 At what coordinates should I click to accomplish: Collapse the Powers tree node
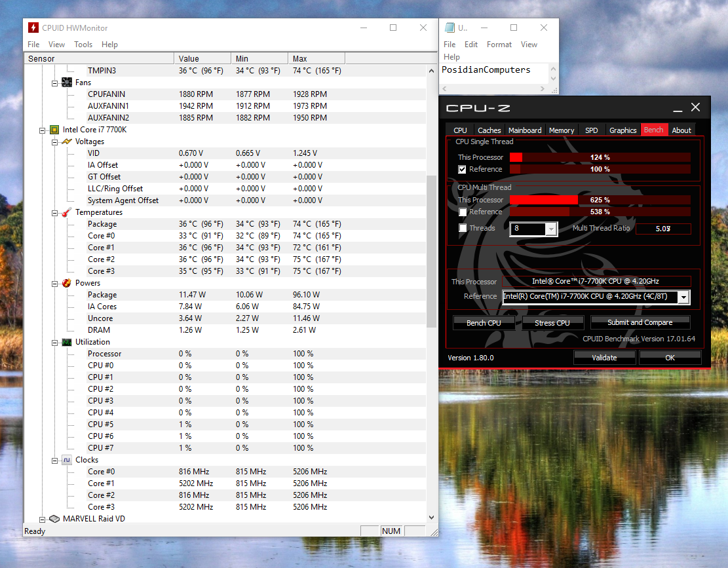[55, 284]
